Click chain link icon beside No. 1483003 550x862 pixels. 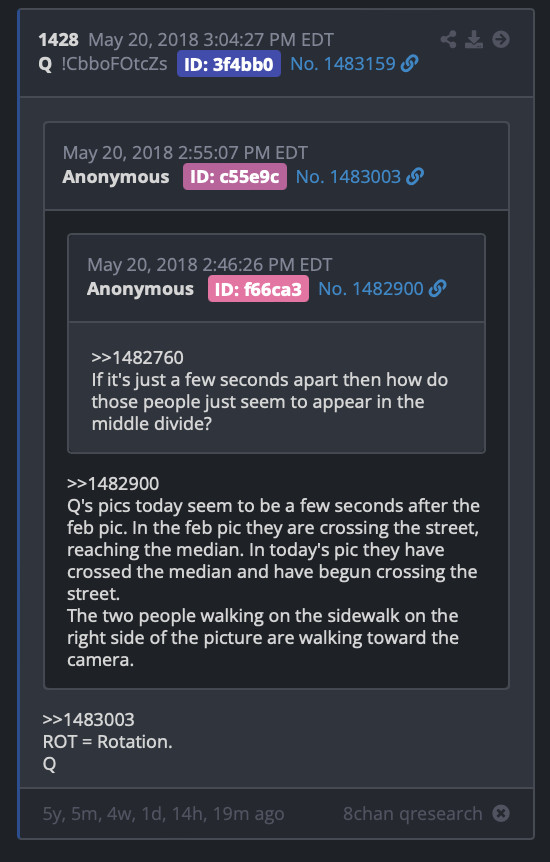[x=415, y=176]
